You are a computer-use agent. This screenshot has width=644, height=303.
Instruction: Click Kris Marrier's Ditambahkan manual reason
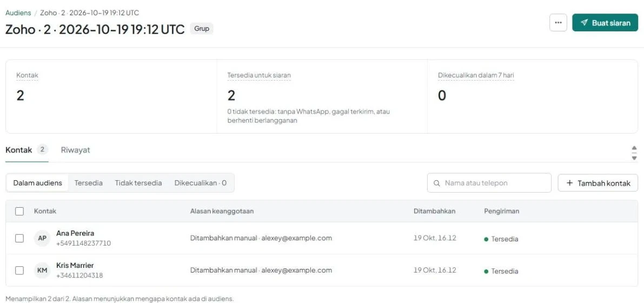pos(261,270)
